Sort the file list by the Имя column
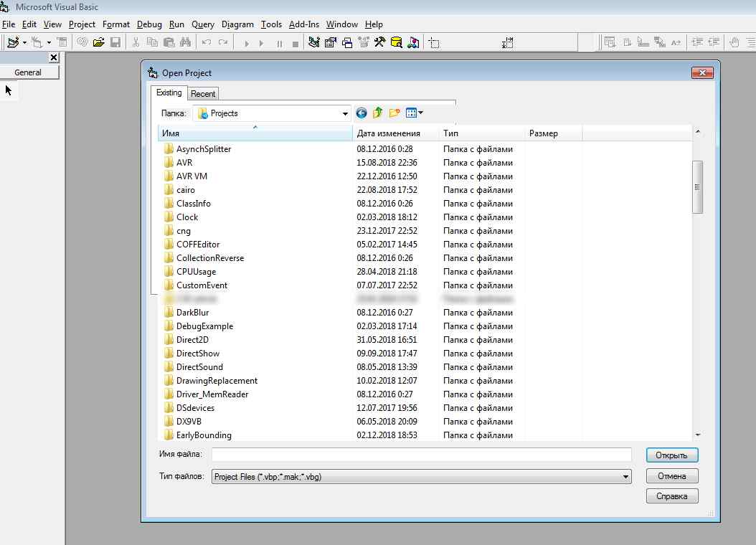 coord(255,133)
